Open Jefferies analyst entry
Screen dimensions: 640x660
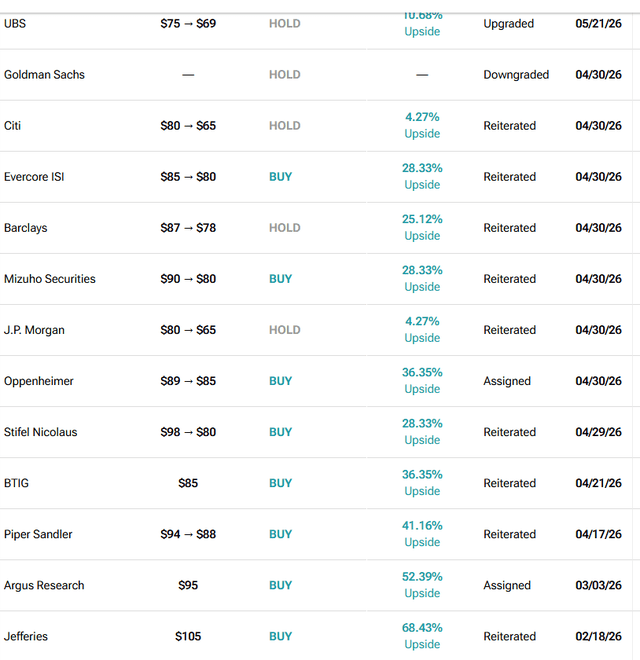click(x=26, y=636)
